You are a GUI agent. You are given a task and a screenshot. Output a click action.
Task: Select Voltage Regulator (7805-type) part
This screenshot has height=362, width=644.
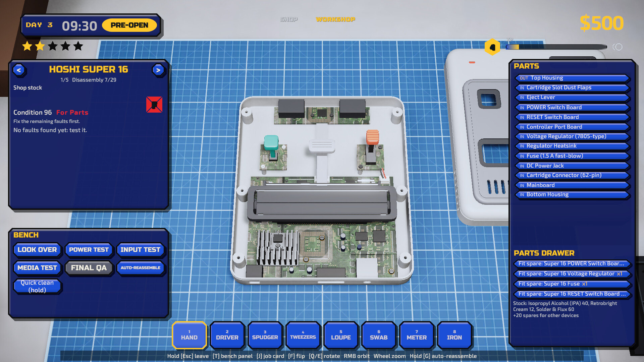tap(572, 136)
